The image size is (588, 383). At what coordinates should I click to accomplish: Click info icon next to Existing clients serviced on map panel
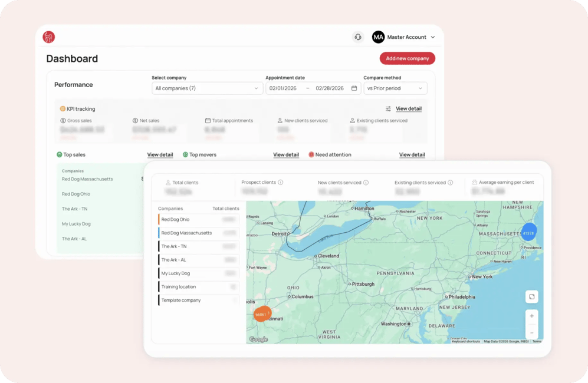coord(451,183)
